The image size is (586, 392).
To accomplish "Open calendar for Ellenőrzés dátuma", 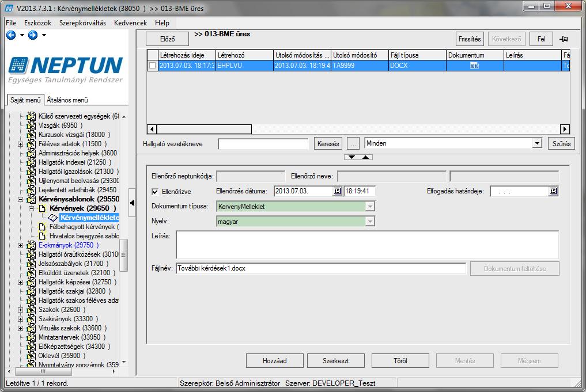I will coord(337,191).
